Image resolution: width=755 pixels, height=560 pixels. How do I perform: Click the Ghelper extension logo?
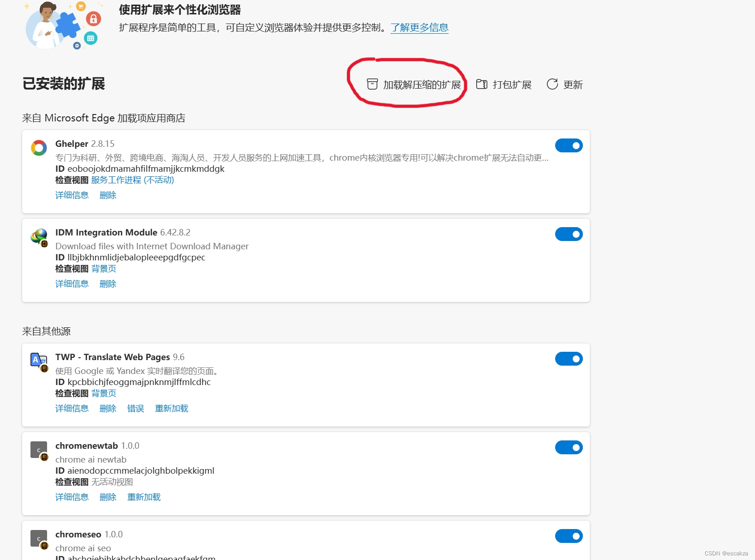pyautogui.click(x=39, y=148)
